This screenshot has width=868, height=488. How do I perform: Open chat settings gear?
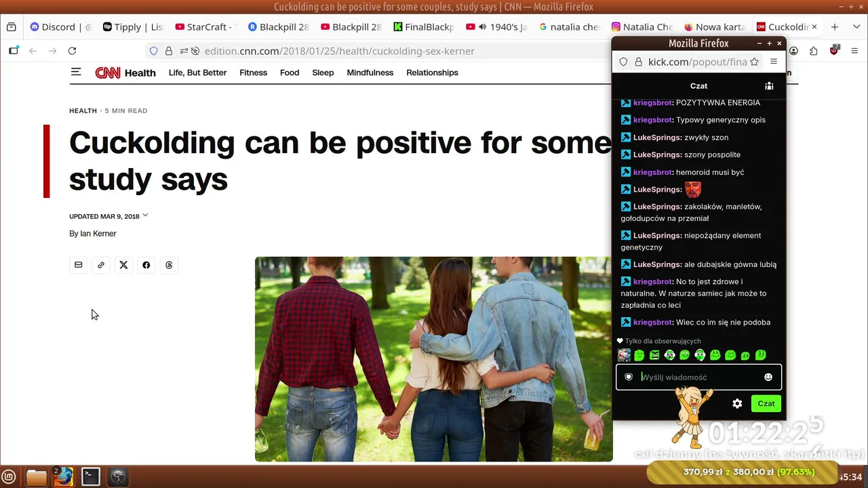[737, 403]
